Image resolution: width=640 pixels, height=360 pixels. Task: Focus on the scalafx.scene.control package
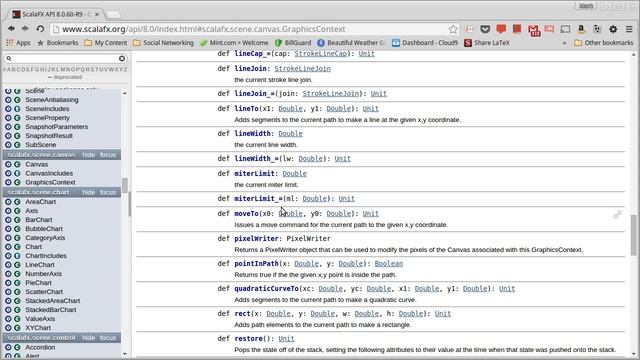pyautogui.click(x=108, y=338)
